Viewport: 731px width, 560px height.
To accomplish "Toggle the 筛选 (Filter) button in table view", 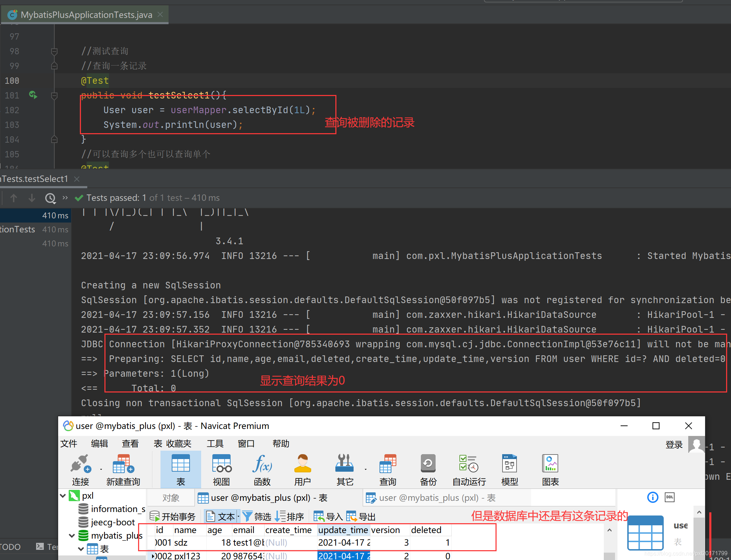I will coord(253,517).
